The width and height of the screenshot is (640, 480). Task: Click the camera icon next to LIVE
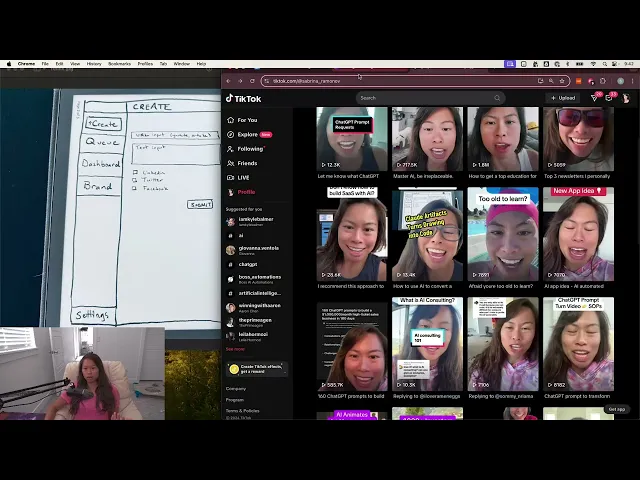(x=231, y=178)
